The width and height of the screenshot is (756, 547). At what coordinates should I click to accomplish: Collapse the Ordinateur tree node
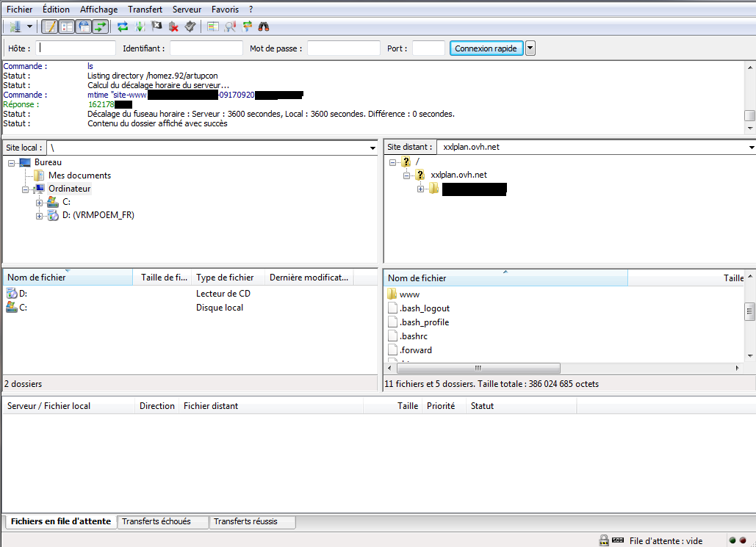25,189
